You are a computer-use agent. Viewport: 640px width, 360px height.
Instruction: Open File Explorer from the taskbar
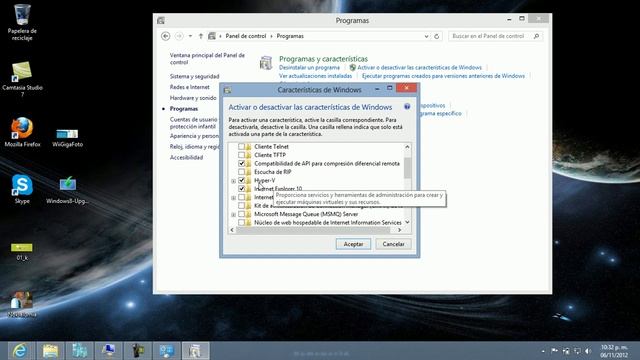tap(50, 351)
